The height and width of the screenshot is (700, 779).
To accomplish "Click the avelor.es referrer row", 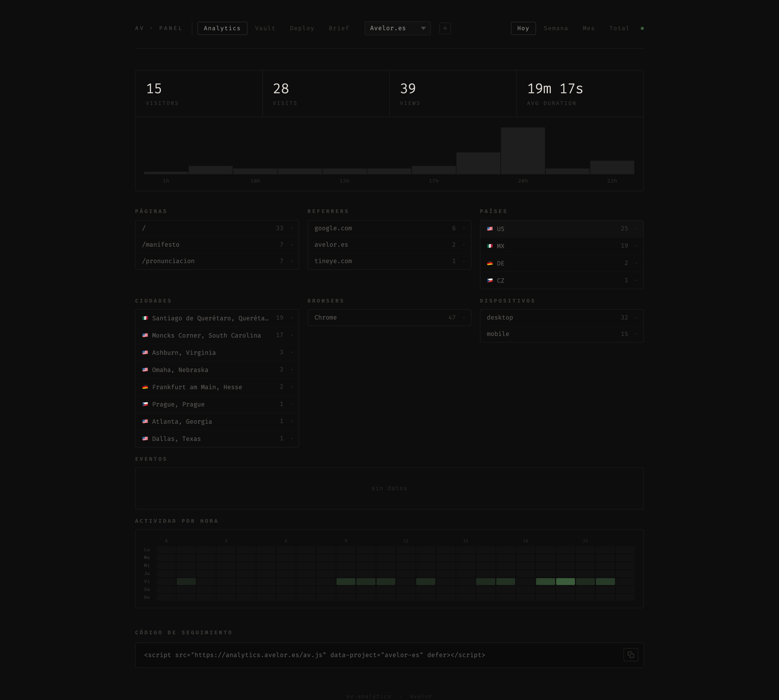I will [x=389, y=245].
